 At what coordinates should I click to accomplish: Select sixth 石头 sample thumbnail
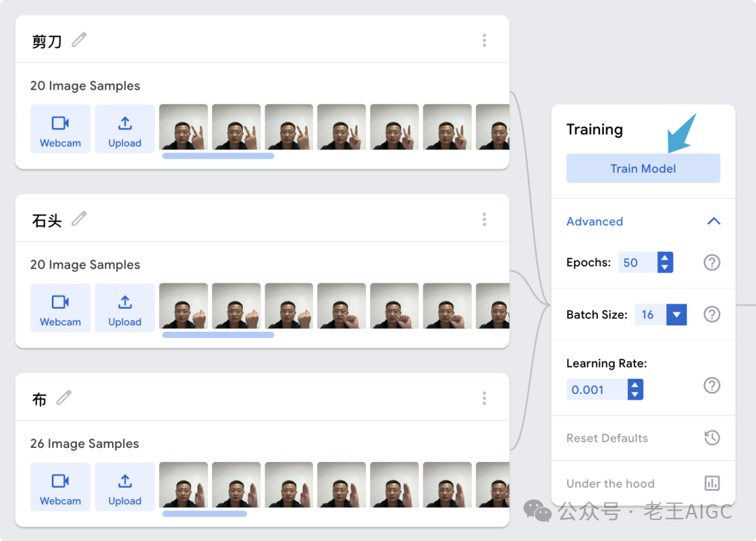[447, 306]
